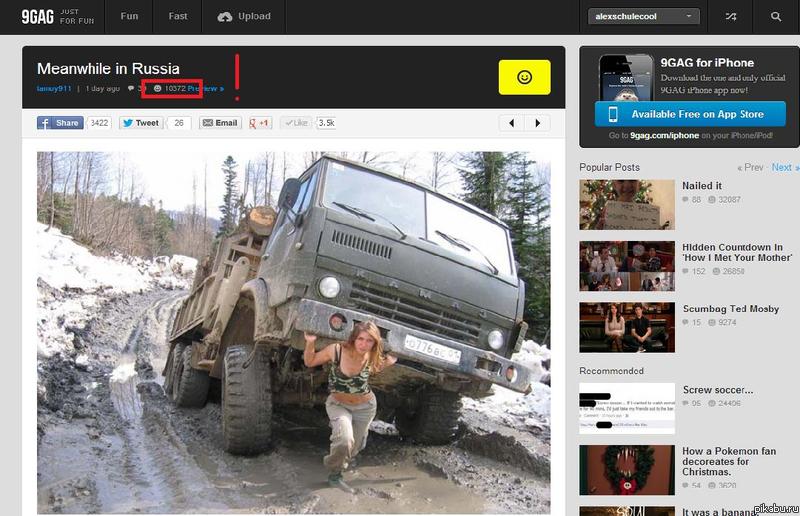Image resolution: width=800 pixels, height=516 pixels.
Task: Open the Fast menu item
Action: click(178, 17)
